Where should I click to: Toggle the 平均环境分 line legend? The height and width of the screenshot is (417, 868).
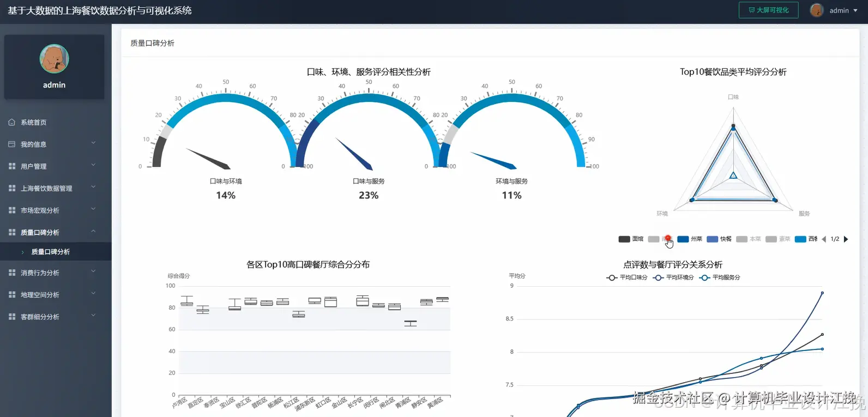coord(673,277)
